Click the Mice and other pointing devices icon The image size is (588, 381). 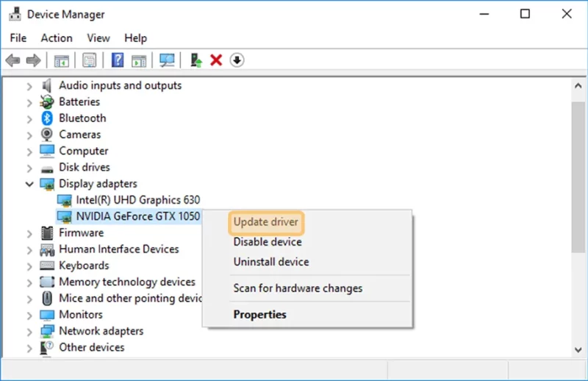pos(47,299)
